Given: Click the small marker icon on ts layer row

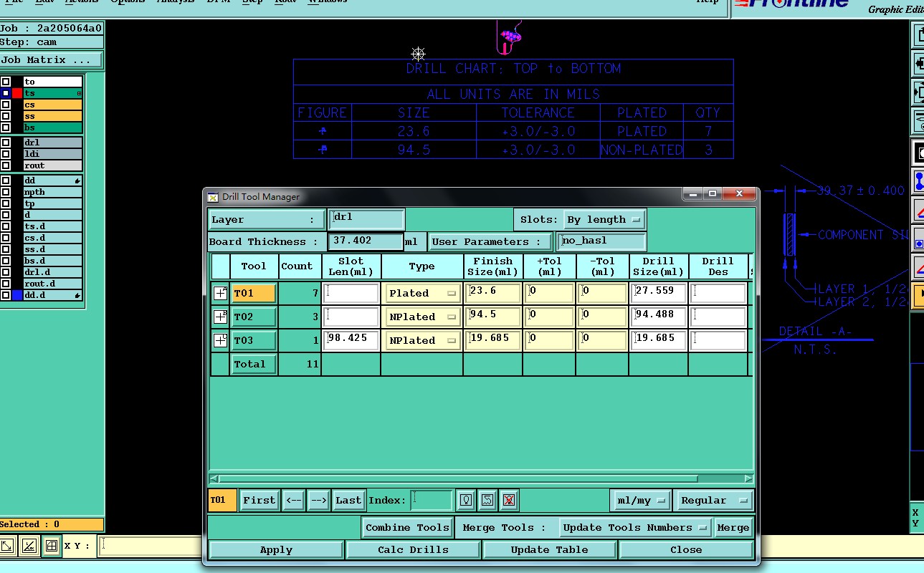Looking at the screenshot, I should click(79, 94).
